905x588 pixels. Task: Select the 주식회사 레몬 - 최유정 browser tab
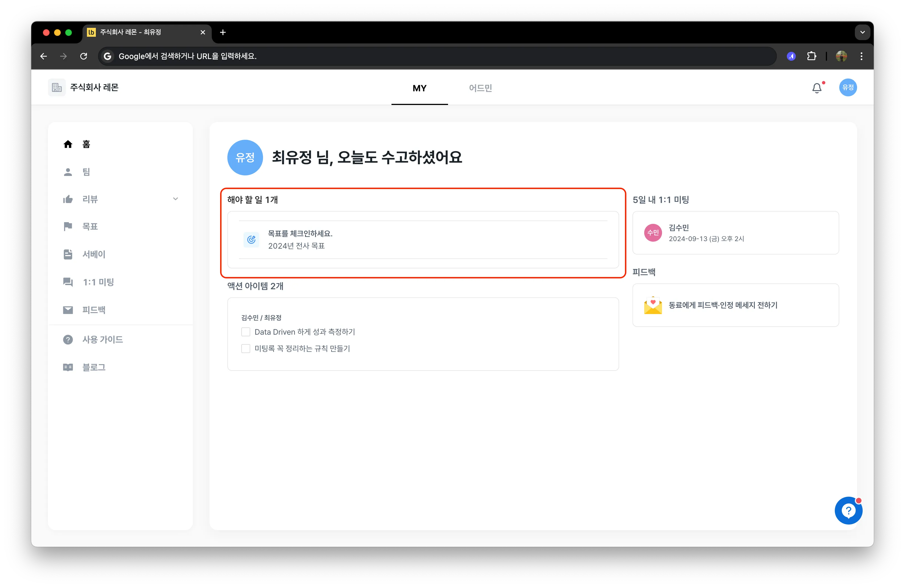click(147, 32)
